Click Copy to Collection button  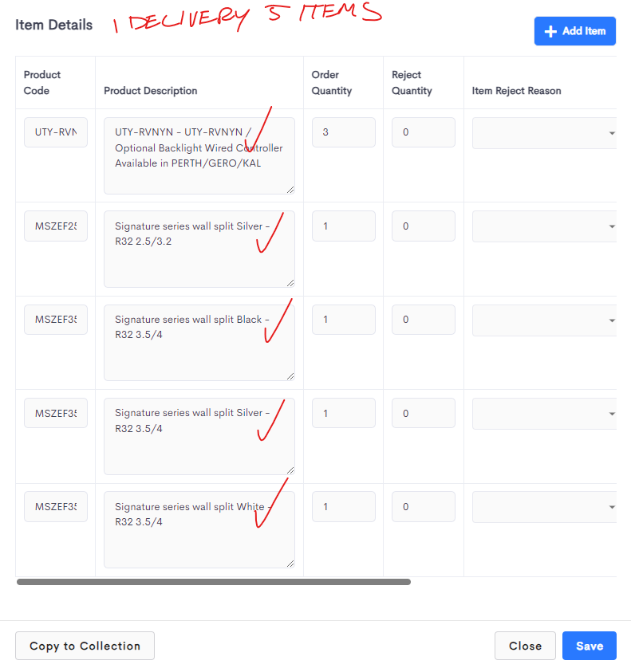pos(85,646)
